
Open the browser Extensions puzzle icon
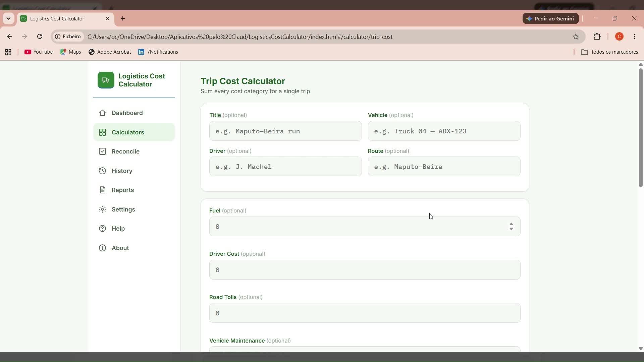597,37
